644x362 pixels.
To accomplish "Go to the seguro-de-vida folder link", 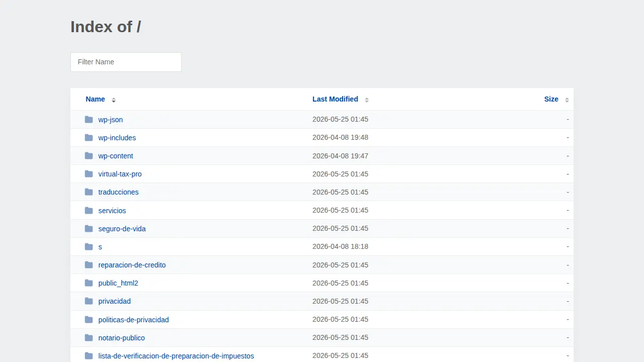I will click(x=122, y=229).
